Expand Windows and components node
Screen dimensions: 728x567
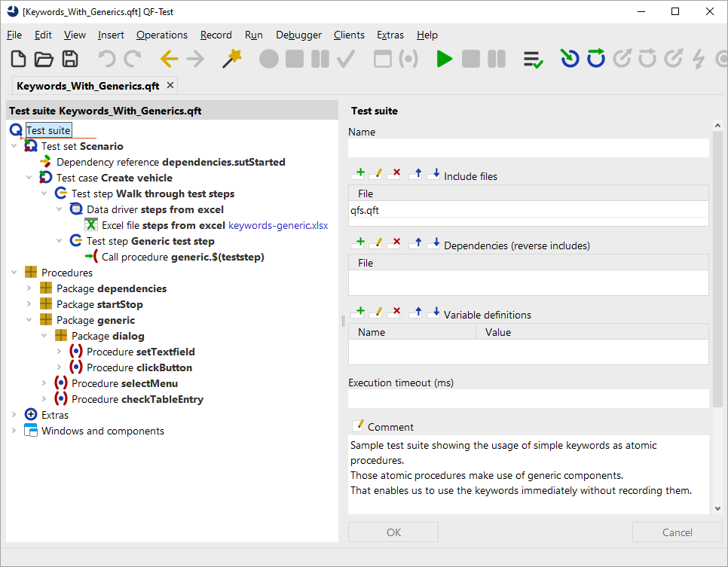[x=14, y=431]
